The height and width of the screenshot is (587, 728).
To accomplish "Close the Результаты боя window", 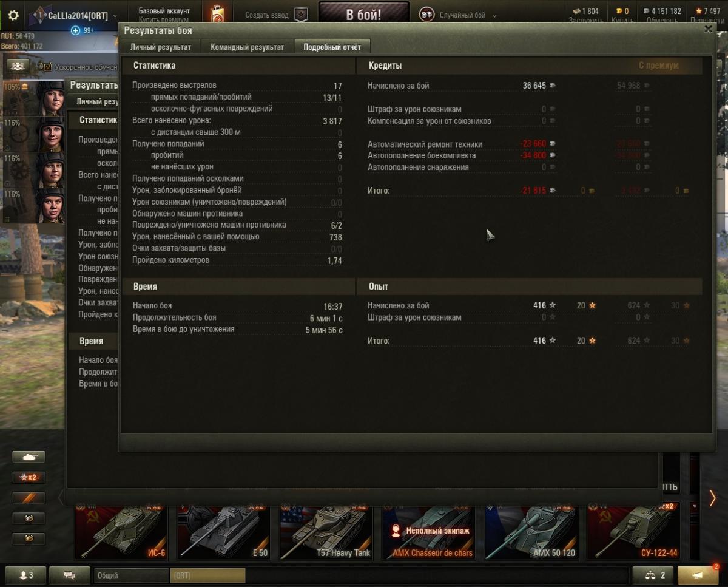I will (x=708, y=29).
